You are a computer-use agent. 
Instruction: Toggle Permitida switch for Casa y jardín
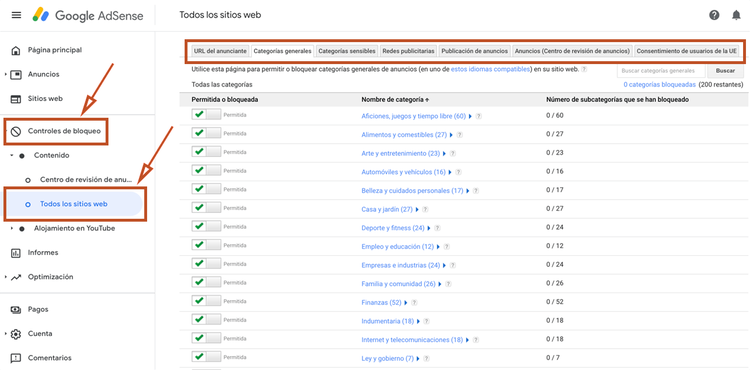pyautogui.click(x=206, y=208)
